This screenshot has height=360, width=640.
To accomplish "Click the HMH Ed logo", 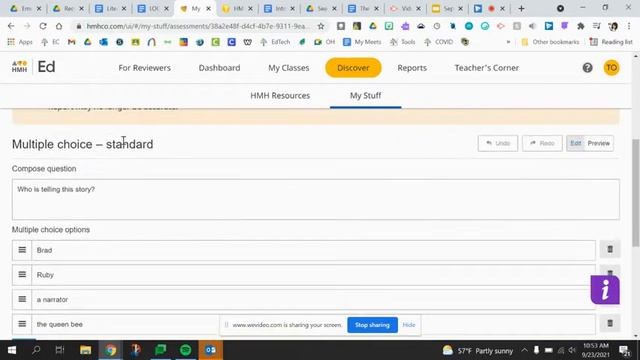I will 33,67.
